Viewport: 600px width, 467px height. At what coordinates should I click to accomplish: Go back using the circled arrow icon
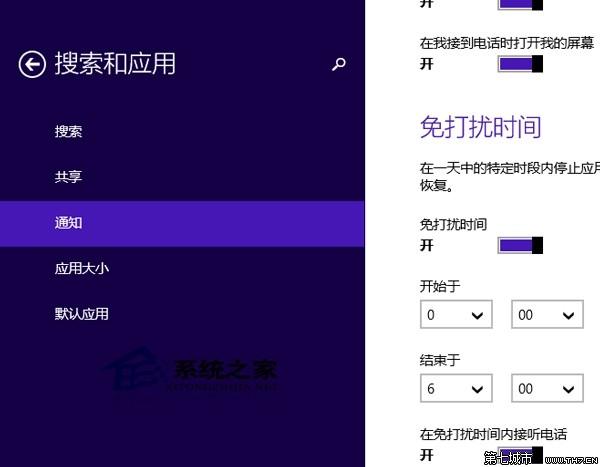pos(32,64)
